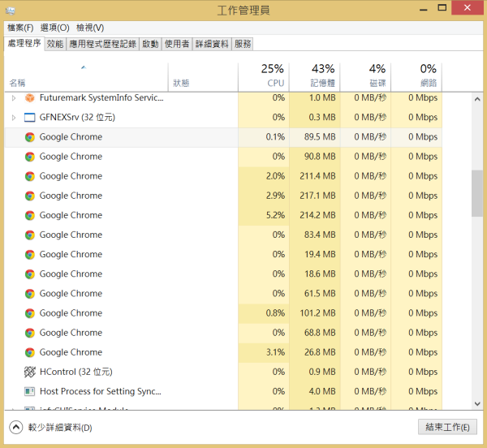
Task: Click the 2.9% CPU value
Action: (275, 196)
